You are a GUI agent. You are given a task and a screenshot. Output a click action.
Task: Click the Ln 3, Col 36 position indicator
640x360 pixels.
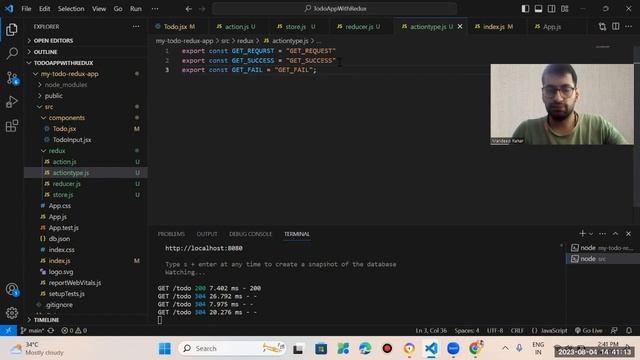tap(431, 331)
